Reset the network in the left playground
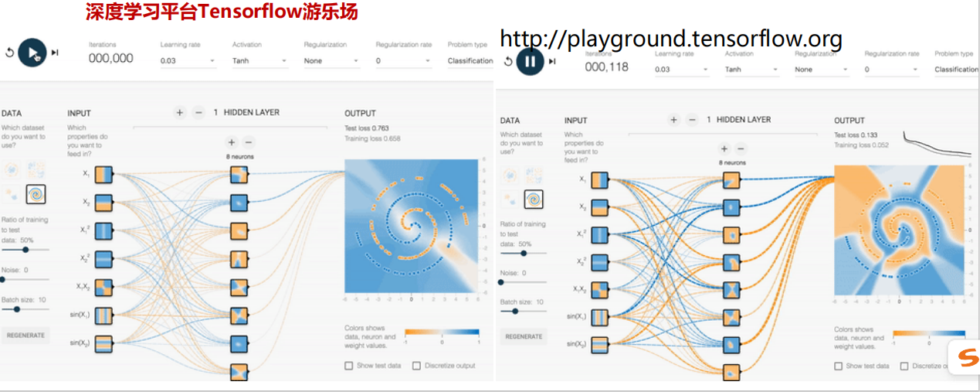Image resolution: width=980 pixels, height=392 pixels. 9,53
